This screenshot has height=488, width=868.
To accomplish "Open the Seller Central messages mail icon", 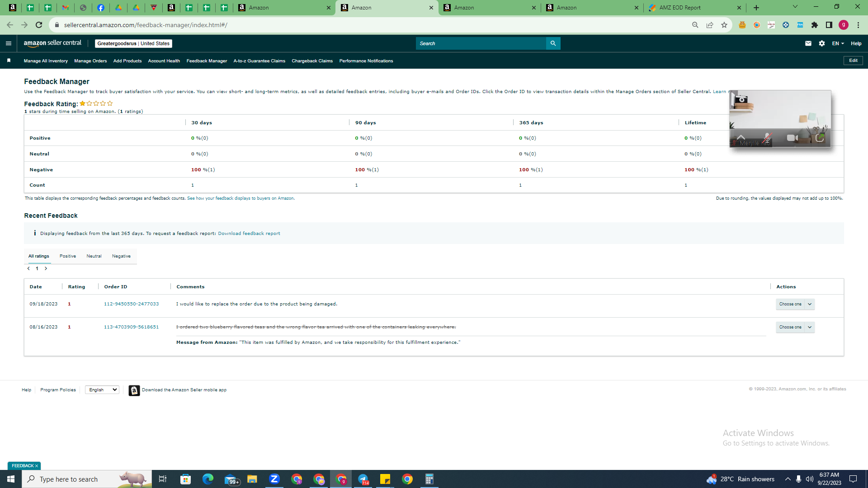I will point(808,43).
